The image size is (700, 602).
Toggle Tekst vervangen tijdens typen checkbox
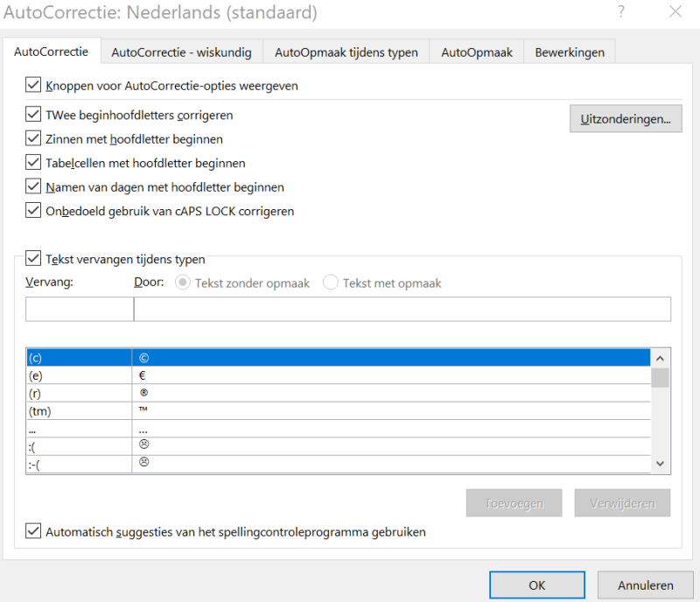34,259
